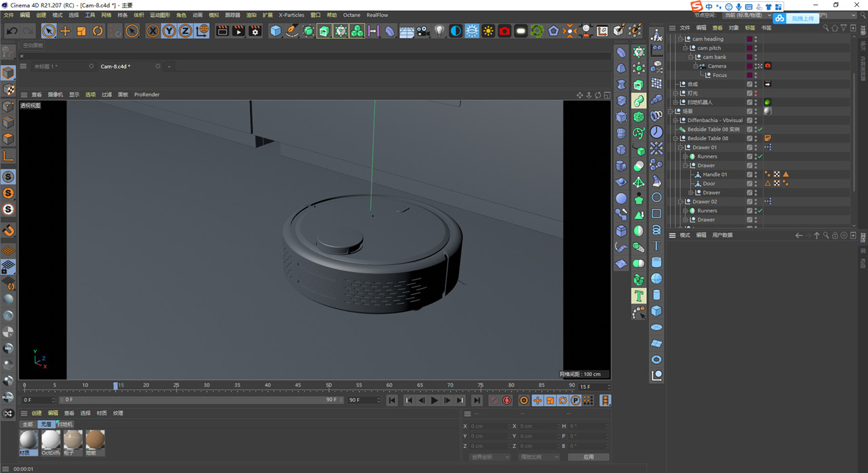Viewport: 868px width, 473px height.
Task: Select the Spline Pen tool icon
Action: 292,30
